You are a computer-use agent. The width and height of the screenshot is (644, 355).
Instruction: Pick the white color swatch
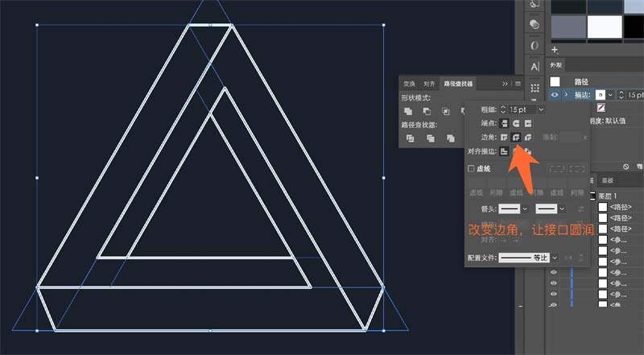click(605, 27)
